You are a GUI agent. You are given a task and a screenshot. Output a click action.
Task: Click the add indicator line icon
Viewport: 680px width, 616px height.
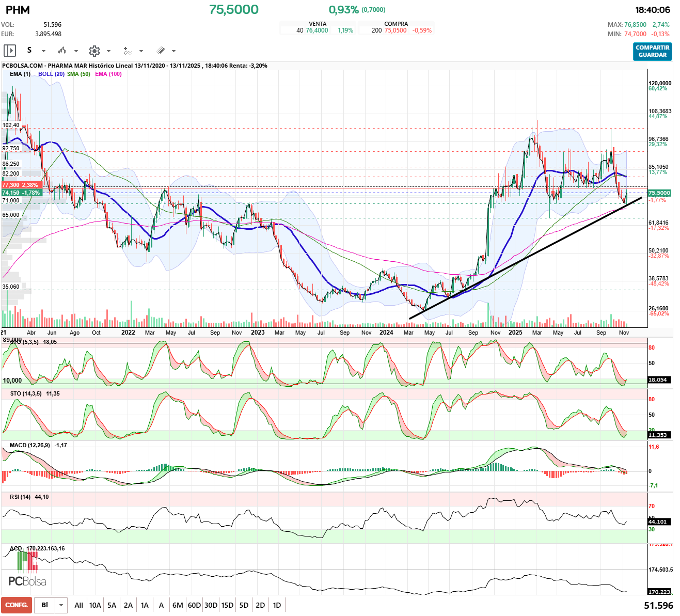coord(128,51)
